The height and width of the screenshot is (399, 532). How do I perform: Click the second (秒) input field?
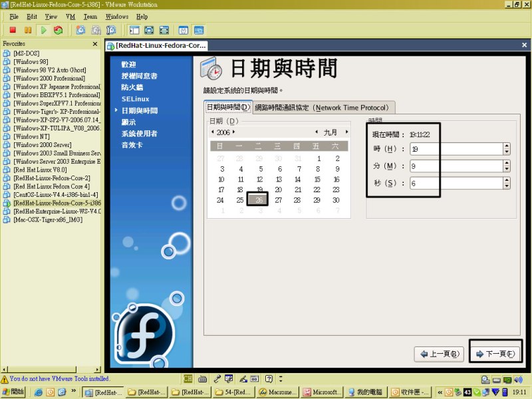[456, 184]
